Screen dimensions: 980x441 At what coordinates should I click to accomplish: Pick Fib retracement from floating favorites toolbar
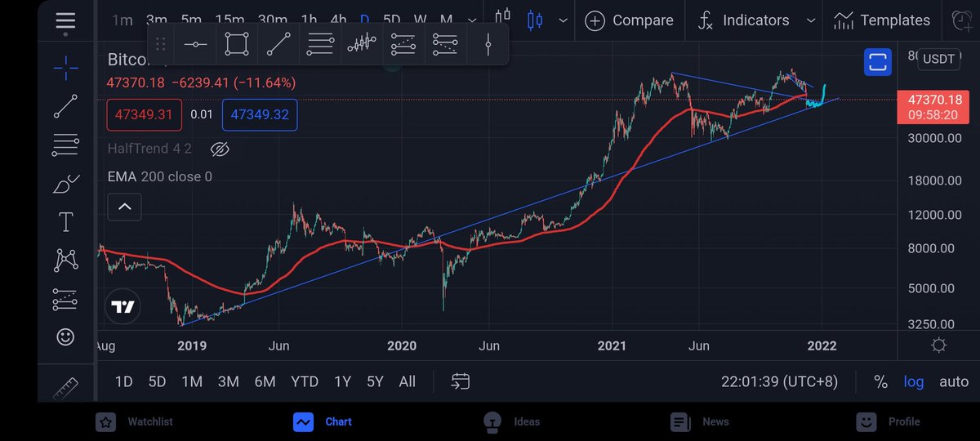click(320, 44)
